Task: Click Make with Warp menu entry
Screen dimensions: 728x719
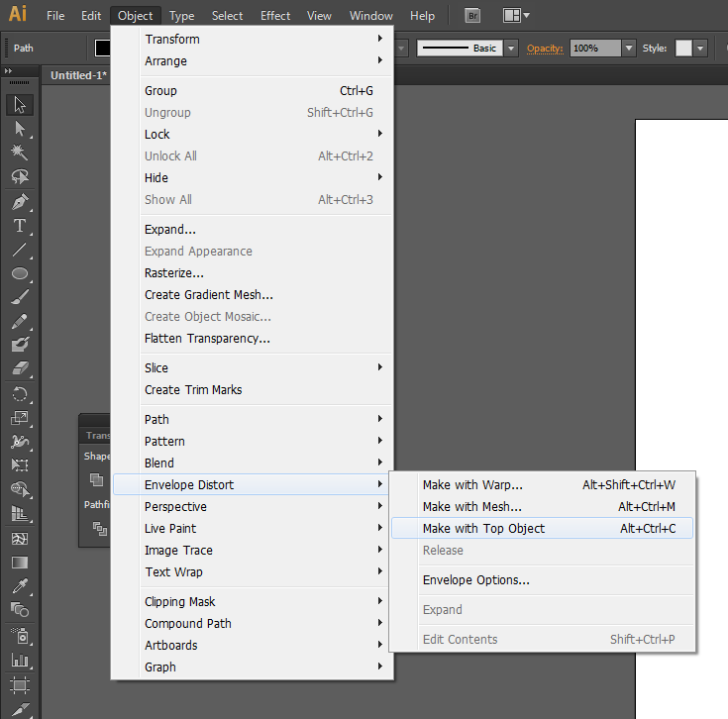Action: coord(472,485)
